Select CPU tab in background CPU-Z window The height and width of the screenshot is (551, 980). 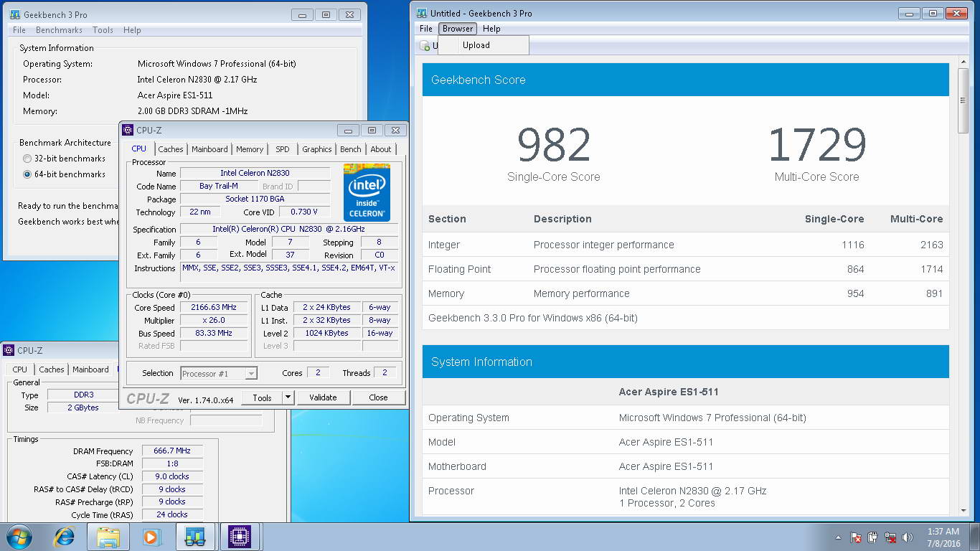tap(20, 369)
